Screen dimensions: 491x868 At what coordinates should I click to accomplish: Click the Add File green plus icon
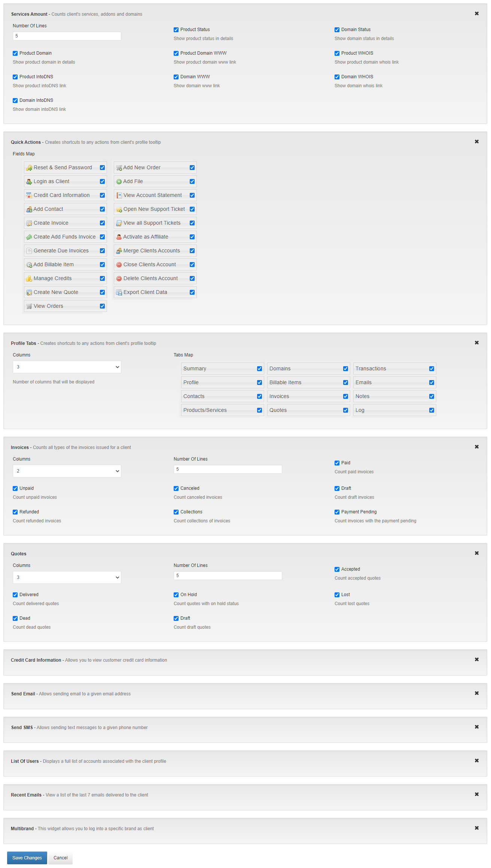pyautogui.click(x=119, y=182)
